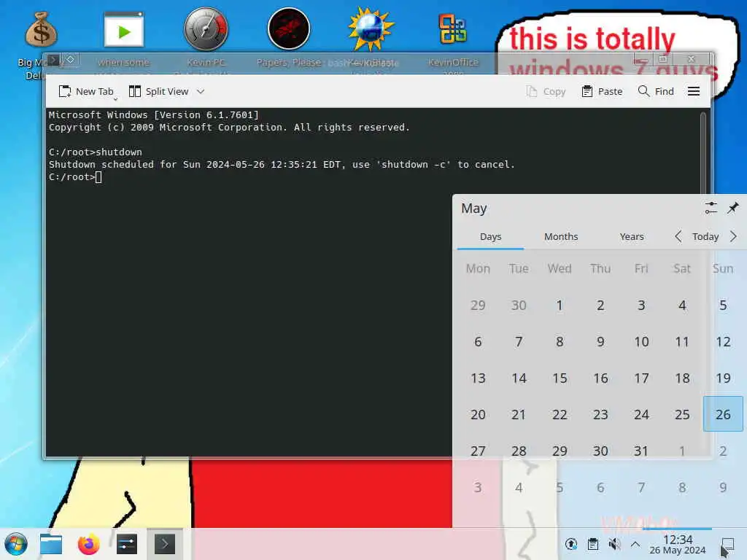The width and height of the screenshot is (747, 560).
Task: Open the Papers, Please desktop icon
Action: [289, 28]
